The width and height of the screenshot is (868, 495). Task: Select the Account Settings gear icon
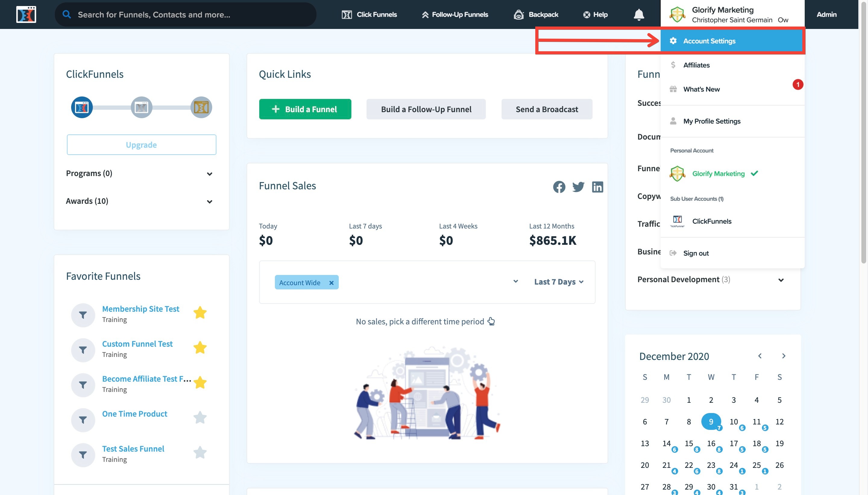pos(673,41)
